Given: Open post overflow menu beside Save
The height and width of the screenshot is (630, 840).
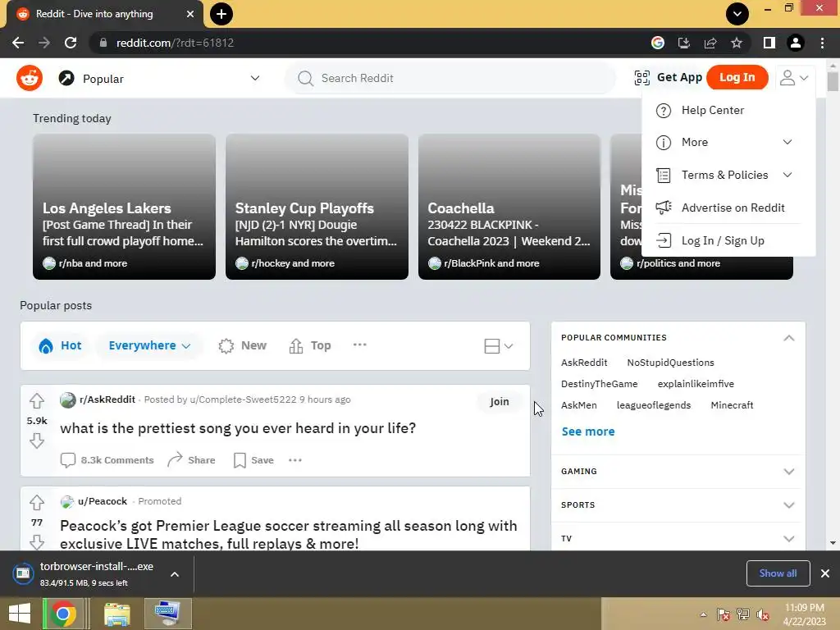Looking at the screenshot, I should pyautogui.click(x=295, y=460).
